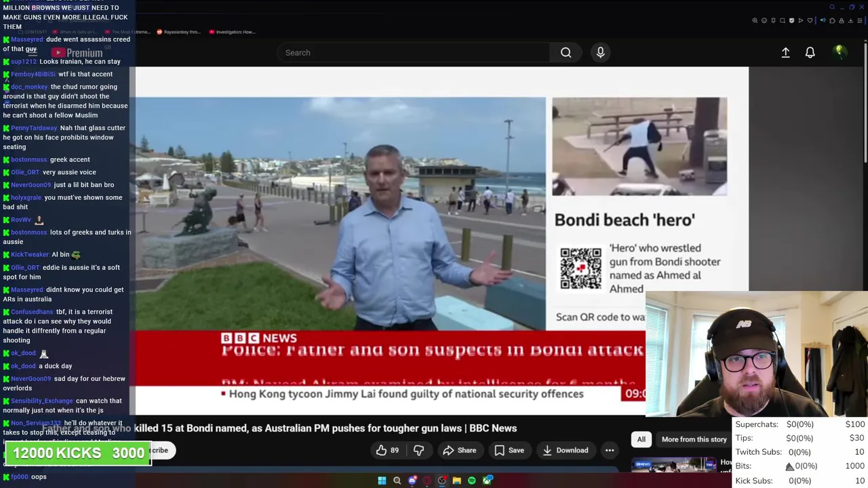
Task: Open File Explorer from the taskbar
Action: pyautogui.click(x=457, y=481)
